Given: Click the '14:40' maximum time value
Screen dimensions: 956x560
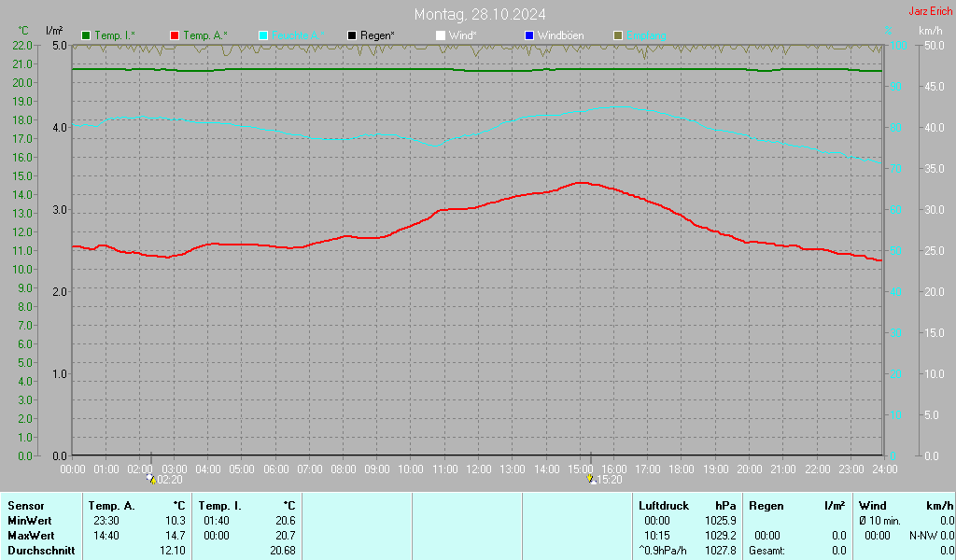Looking at the screenshot, I should click(106, 536).
